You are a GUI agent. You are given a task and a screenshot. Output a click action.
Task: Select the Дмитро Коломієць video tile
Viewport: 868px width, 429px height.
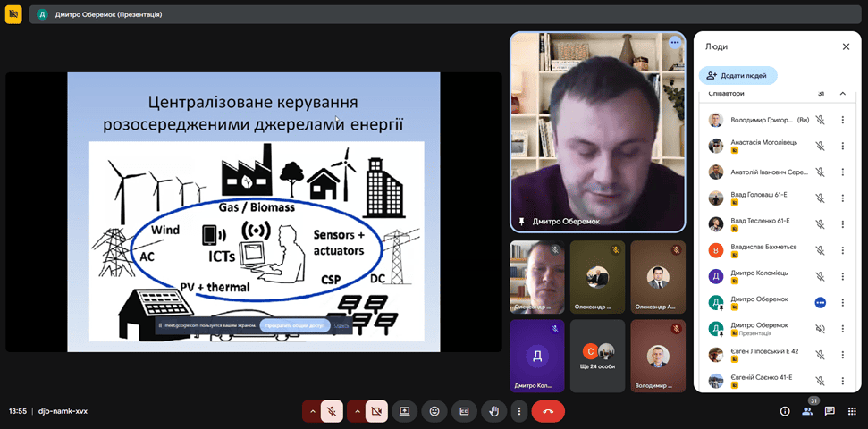pyautogui.click(x=536, y=355)
